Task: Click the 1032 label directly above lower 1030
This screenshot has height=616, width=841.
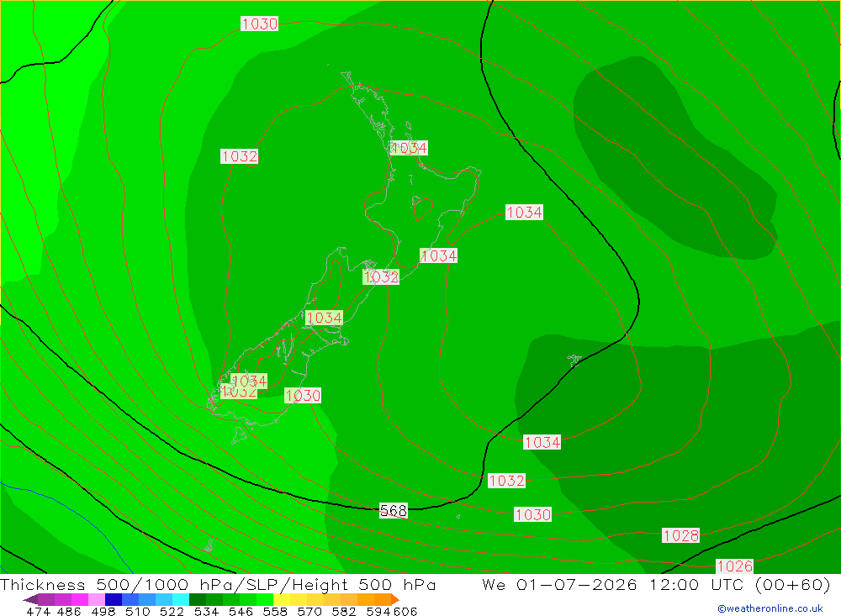Action: coord(506,481)
